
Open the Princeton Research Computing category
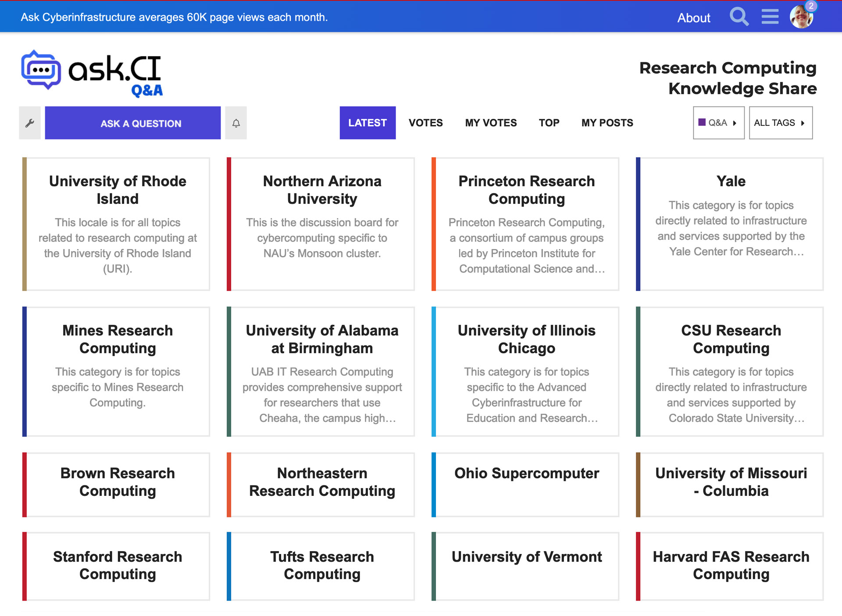coord(526,190)
